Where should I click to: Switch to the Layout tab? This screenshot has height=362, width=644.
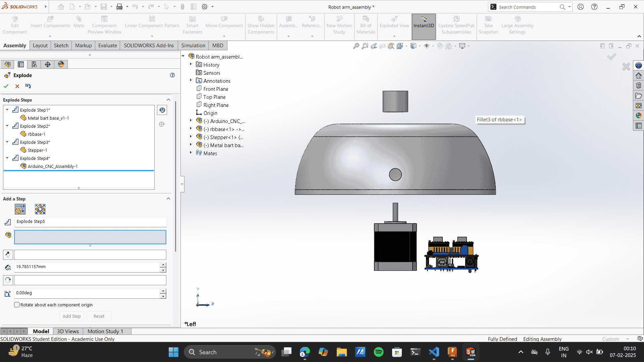click(40, 46)
